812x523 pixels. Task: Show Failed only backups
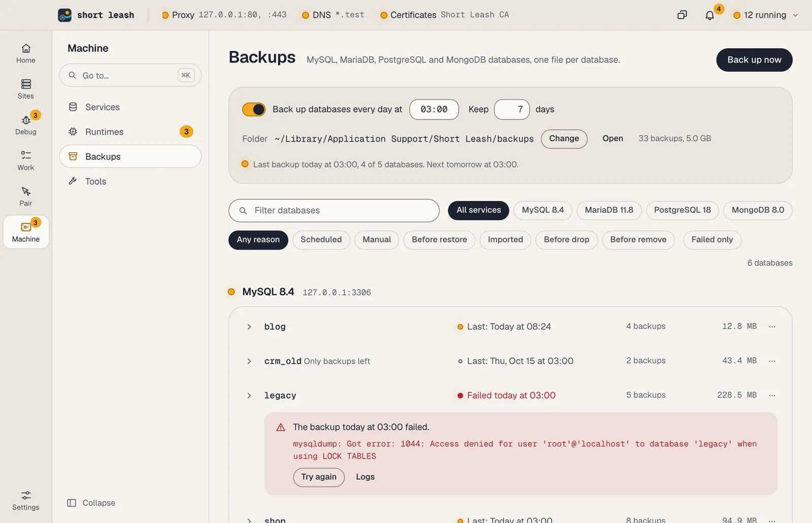pyautogui.click(x=713, y=240)
